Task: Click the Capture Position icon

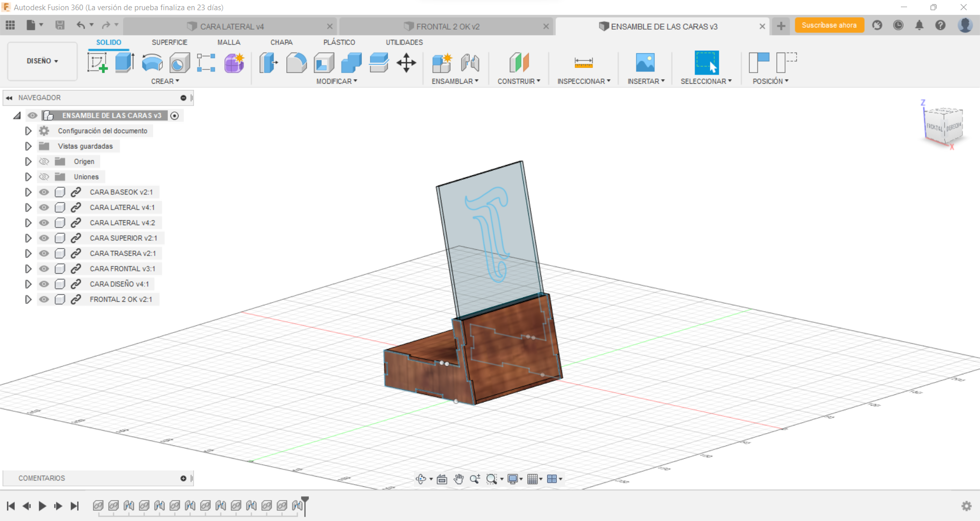Action: tap(759, 63)
